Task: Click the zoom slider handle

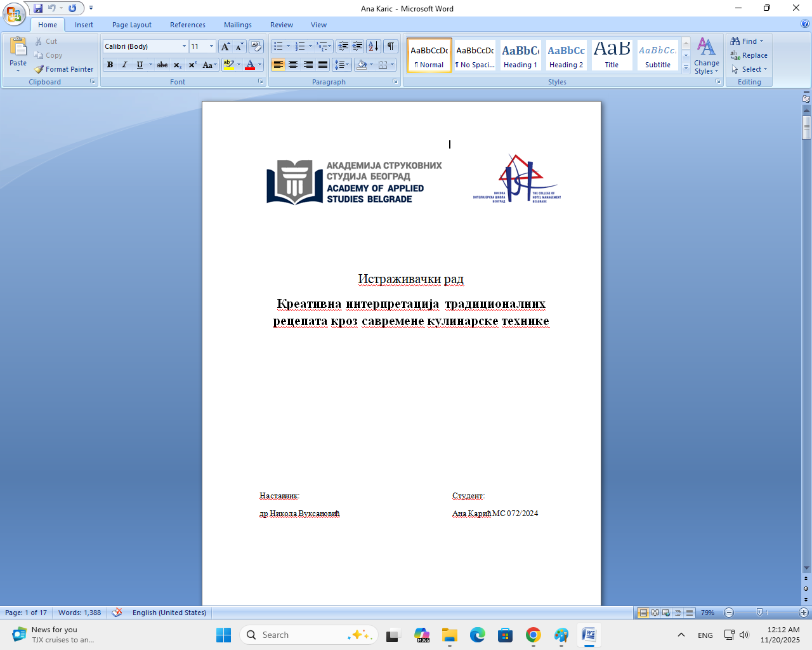Action: pos(759,613)
